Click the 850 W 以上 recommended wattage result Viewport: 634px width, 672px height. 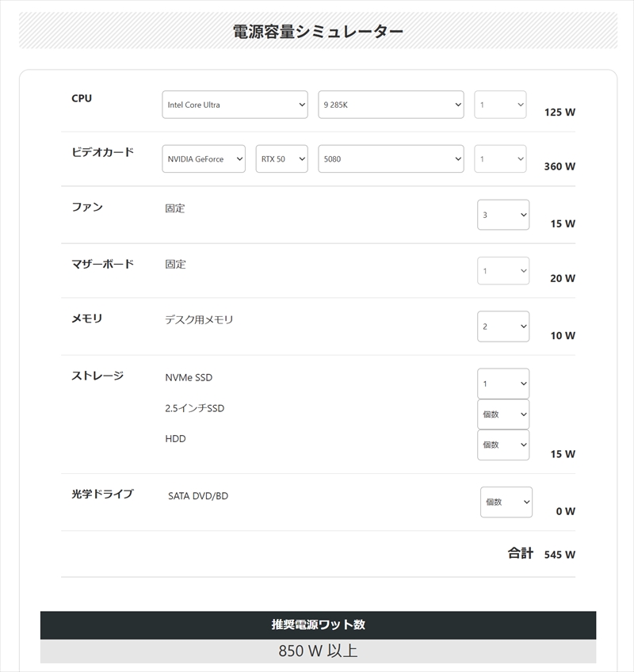coord(318,651)
